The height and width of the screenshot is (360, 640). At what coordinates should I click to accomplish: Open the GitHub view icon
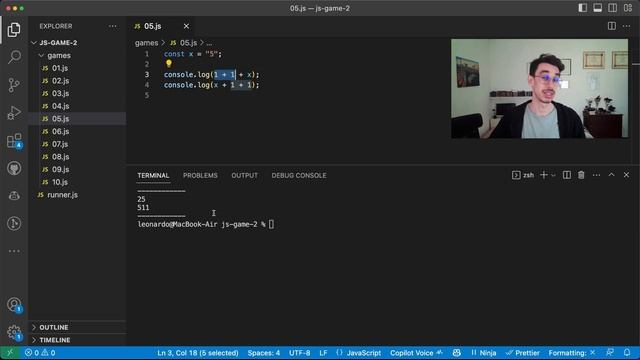(x=14, y=168)
